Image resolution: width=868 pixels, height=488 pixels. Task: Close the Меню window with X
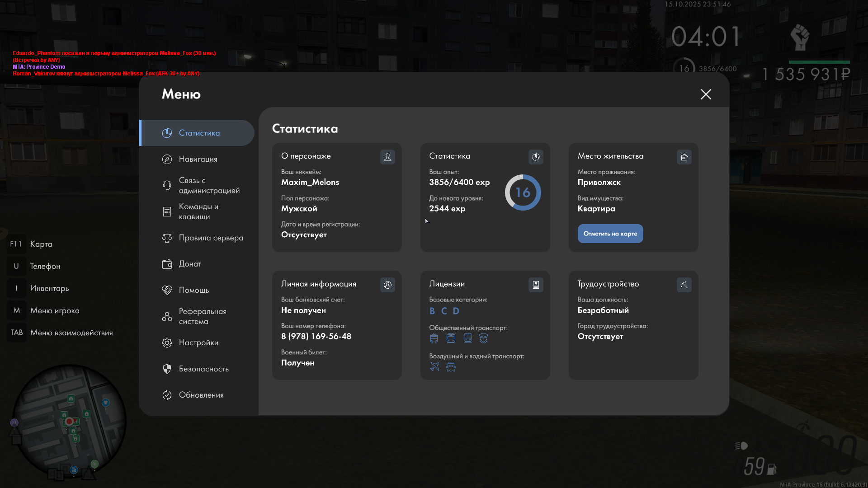(706, 94)
